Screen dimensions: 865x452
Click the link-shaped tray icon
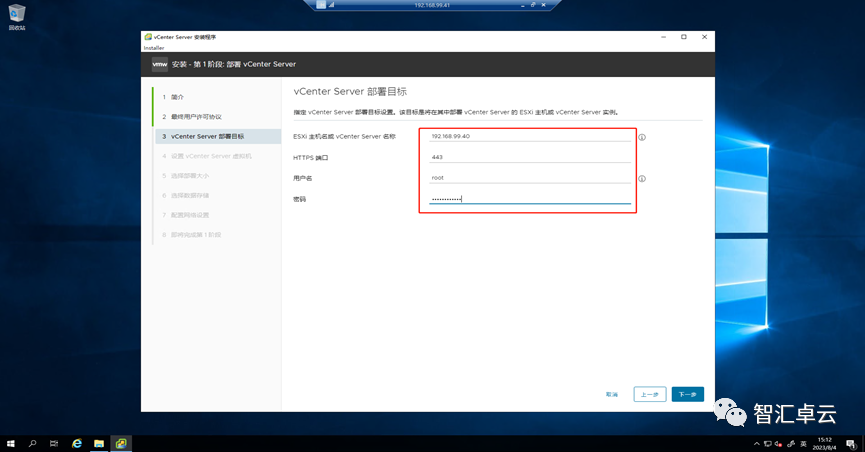pyautogui.click(x=791, y=444)
